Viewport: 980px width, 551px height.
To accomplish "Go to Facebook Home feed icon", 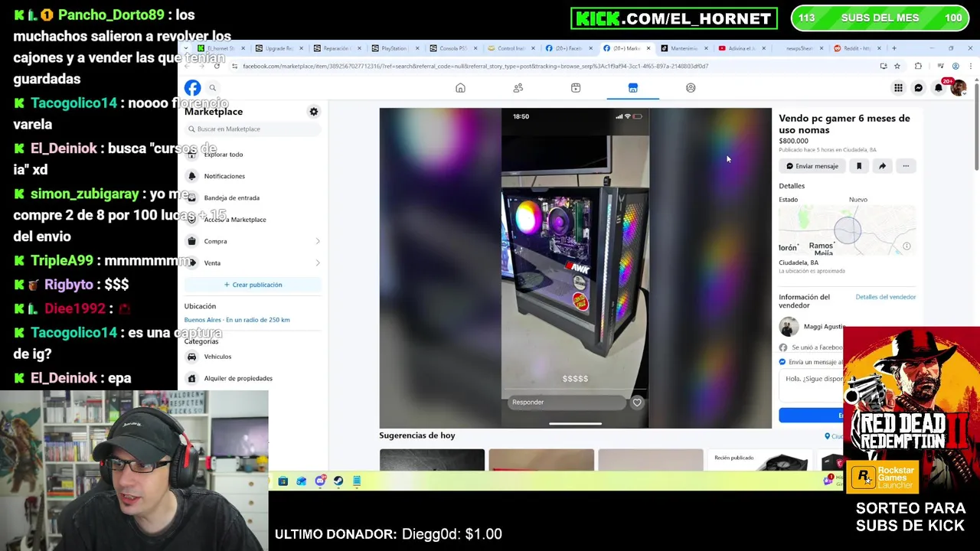I will 460,88.
